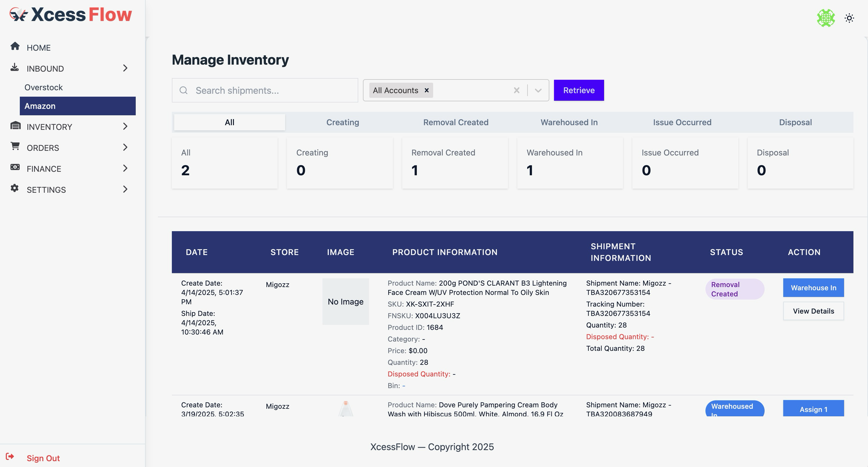Click the search magnifier icon
Screen dimensions: 868x467
183,90
